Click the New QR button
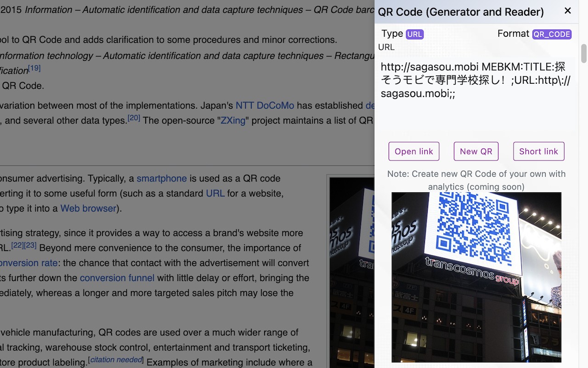This screenshot has width=588, height=368. pyautogui.click(x=476, y=151)
